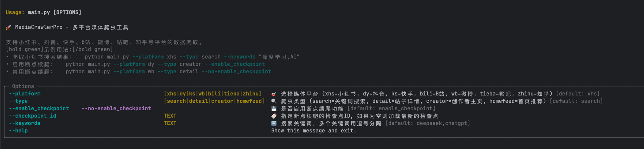Click the rocket emoji beside MediaCrawlerPro
644x149 pixels.
pyautogui.click(x=8, y=27)
